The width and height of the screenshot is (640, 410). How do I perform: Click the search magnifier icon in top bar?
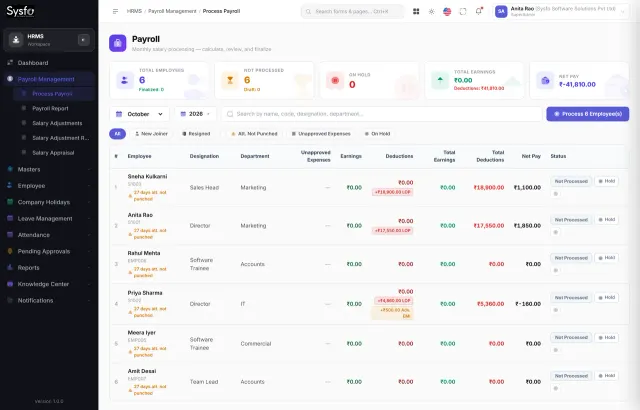pos(309,11)
